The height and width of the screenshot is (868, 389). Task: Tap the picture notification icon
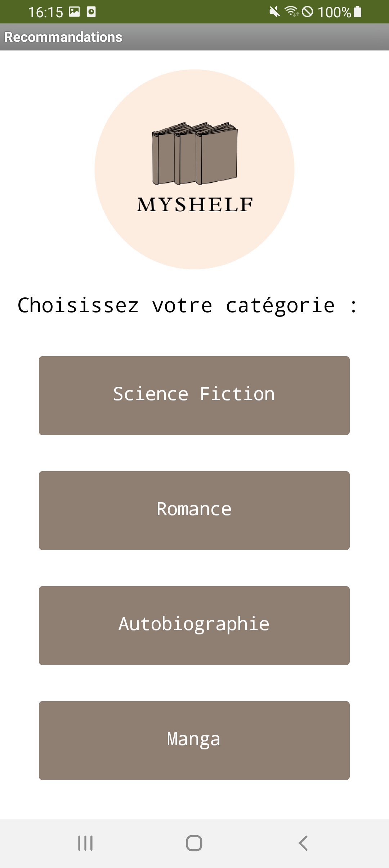pos(75,12)
